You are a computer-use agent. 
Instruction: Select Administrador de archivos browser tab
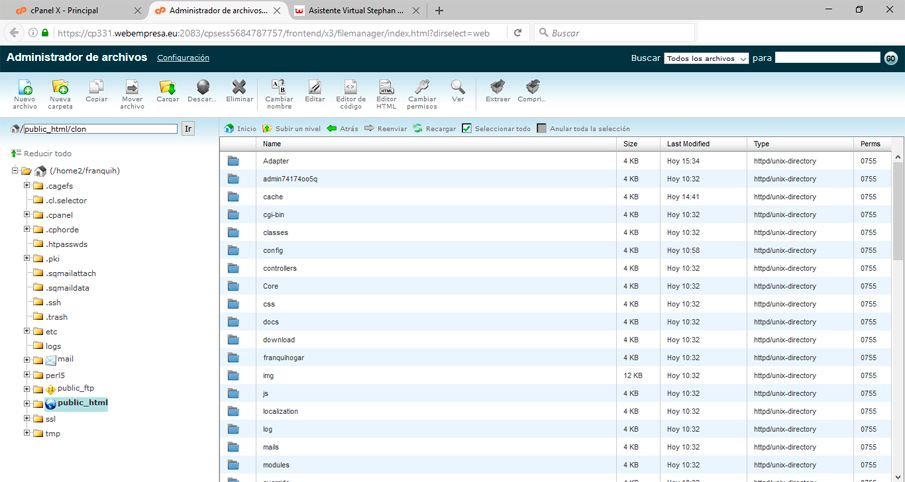click(218, 10)
